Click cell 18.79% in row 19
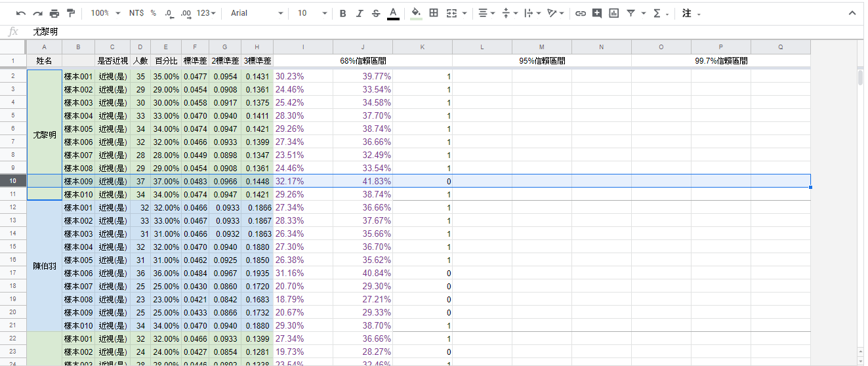Viewport: 868px width, 366px height. (303, 299)
